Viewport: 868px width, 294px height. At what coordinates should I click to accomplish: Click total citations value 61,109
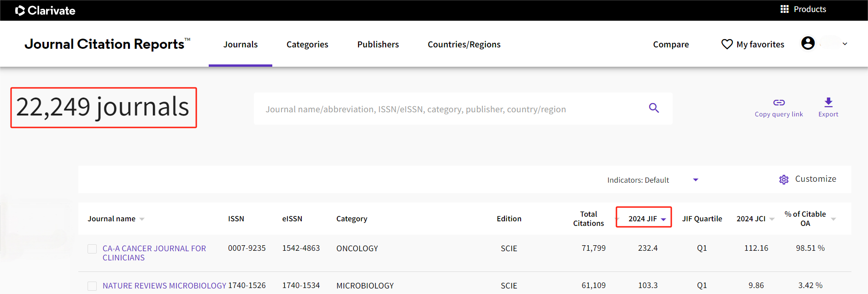coord(593,285)
